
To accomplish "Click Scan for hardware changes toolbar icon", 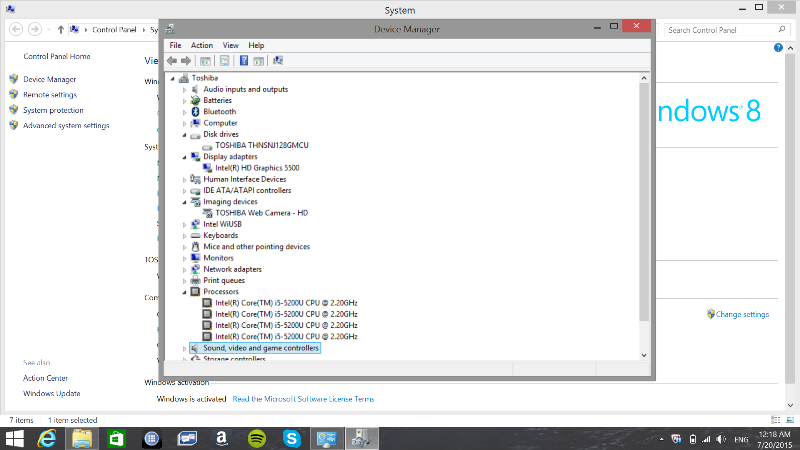I will pos(277,61).
